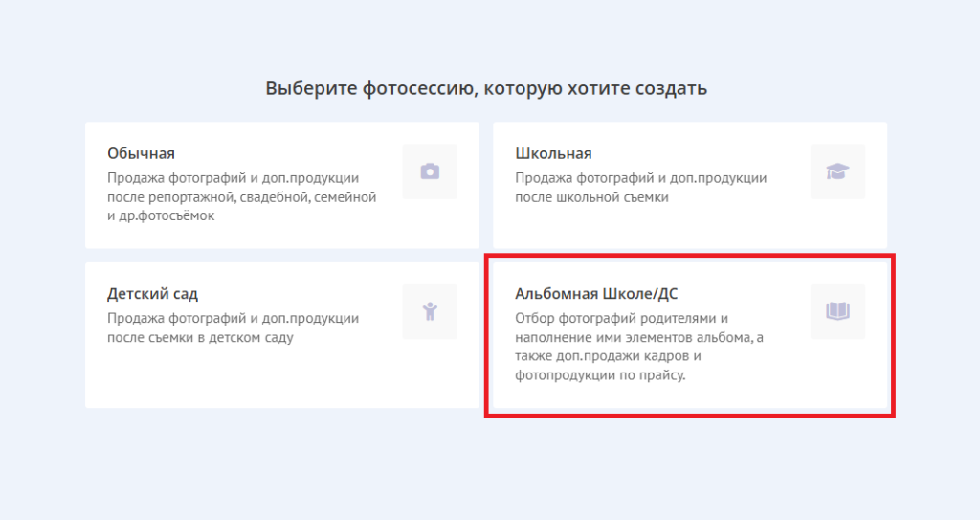This screenshot has width=980, height=520.
Task: Click the фотопродукции по прайсу text line
Action: click(x=601, y=375)
